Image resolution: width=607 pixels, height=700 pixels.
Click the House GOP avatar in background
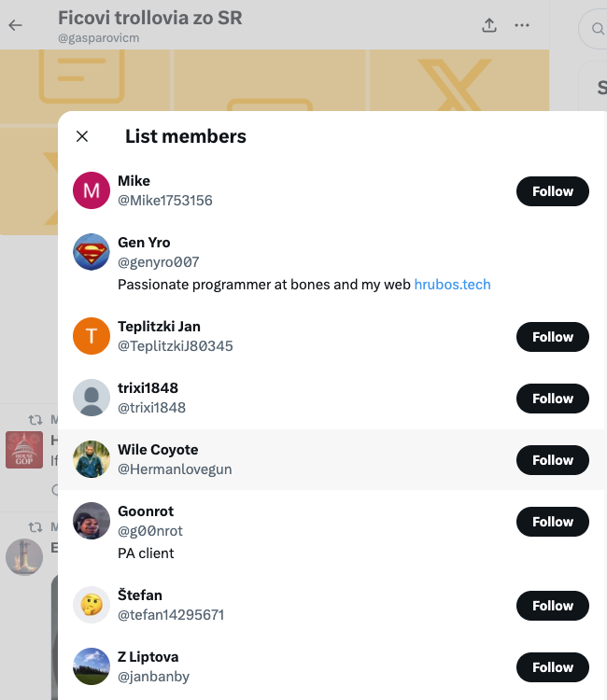[x=24, y=450]
